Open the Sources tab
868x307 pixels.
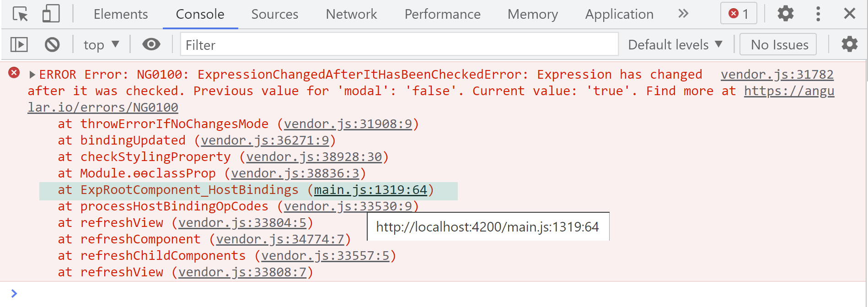point(274,14)
